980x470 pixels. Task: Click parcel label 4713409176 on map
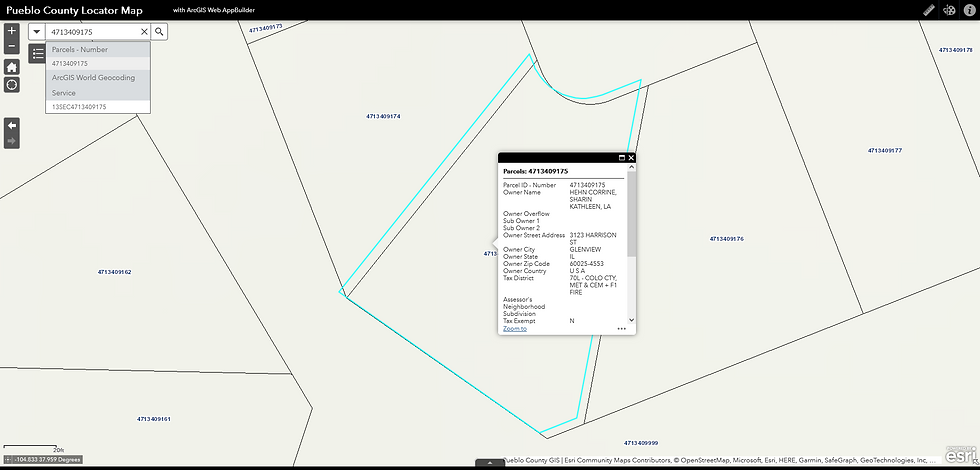point(726,239)
